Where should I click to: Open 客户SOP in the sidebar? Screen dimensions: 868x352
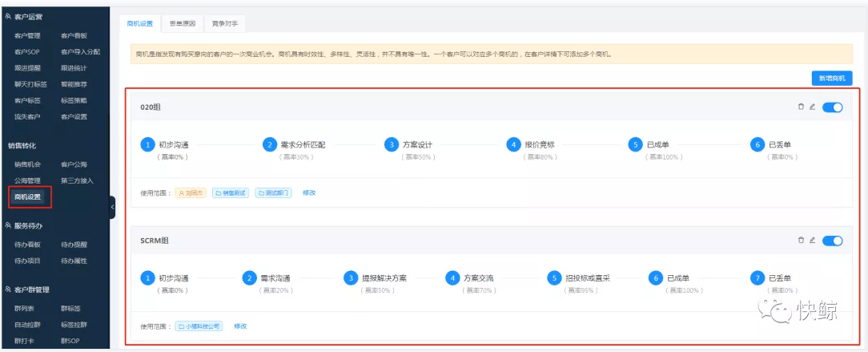pos(26,51)
